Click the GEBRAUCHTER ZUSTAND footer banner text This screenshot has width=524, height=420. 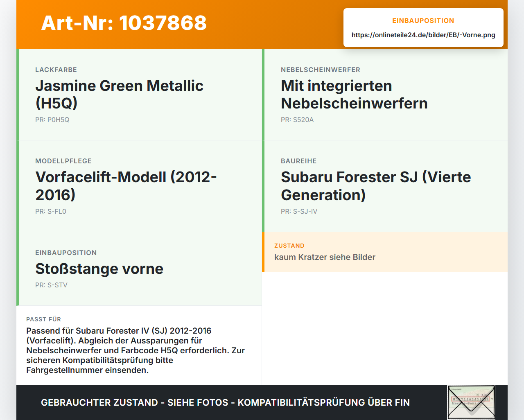click(225, 402)
